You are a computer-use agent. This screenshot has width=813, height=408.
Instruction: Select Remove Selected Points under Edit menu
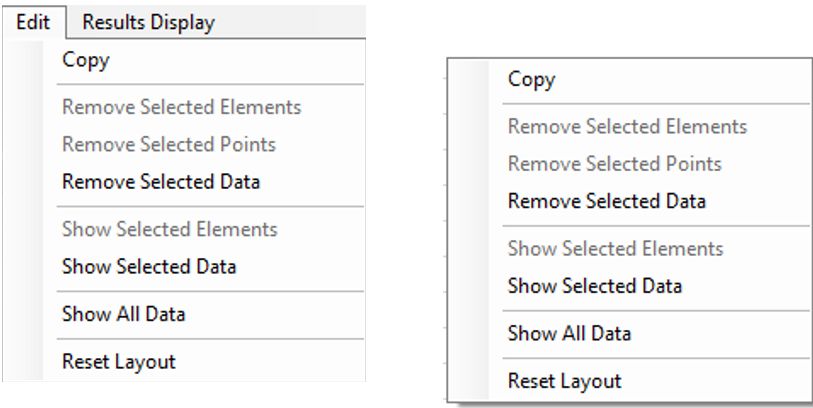click(210, 144)
